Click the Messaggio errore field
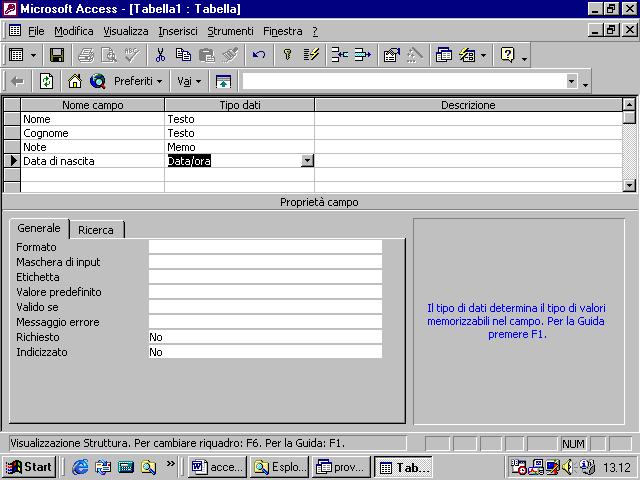 click(265, 322)
